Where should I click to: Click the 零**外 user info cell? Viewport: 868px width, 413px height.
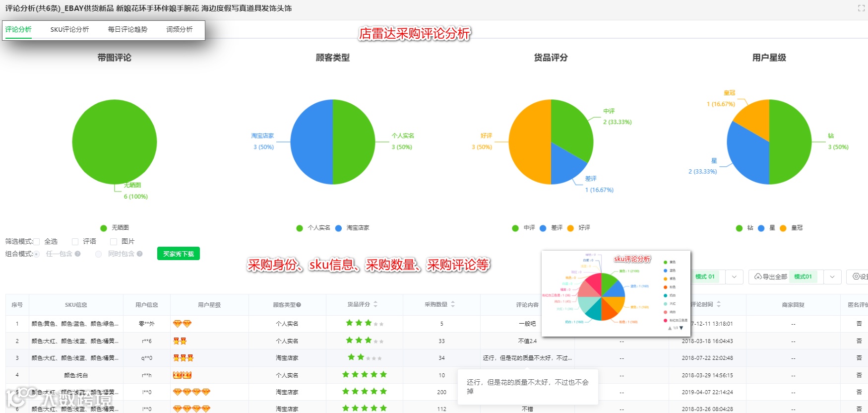[147, 324]
